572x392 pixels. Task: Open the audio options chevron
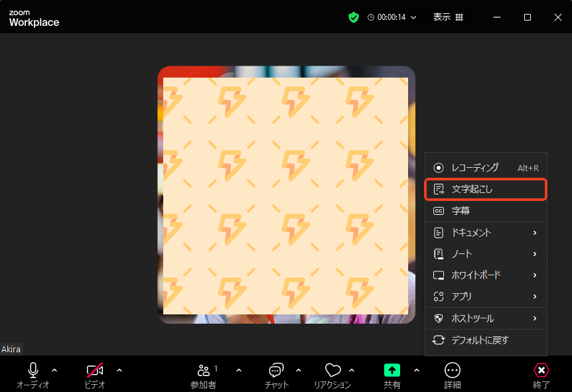click(54, 370)
